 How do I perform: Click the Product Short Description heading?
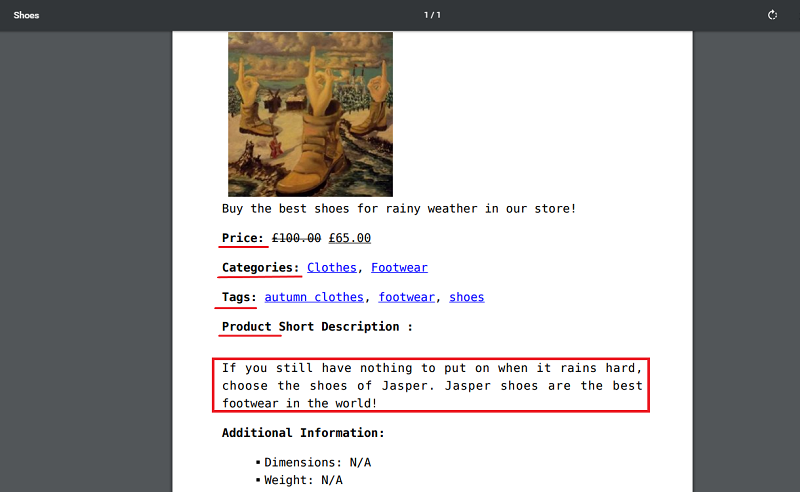coord(317,327)
